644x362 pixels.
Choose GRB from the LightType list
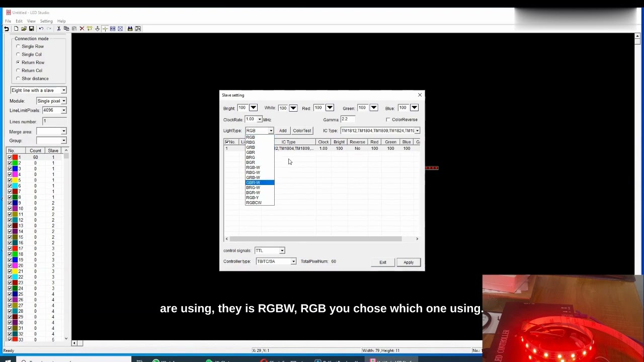point(260,147)
